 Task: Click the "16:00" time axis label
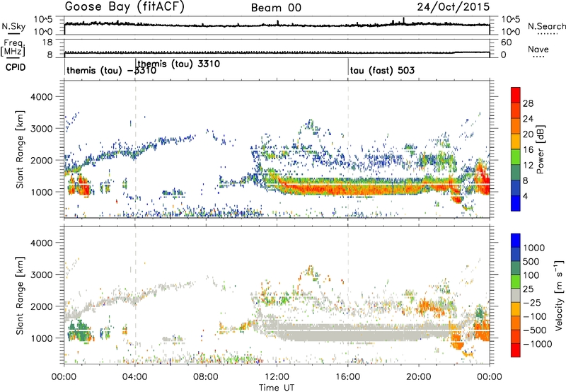[348, 377]
